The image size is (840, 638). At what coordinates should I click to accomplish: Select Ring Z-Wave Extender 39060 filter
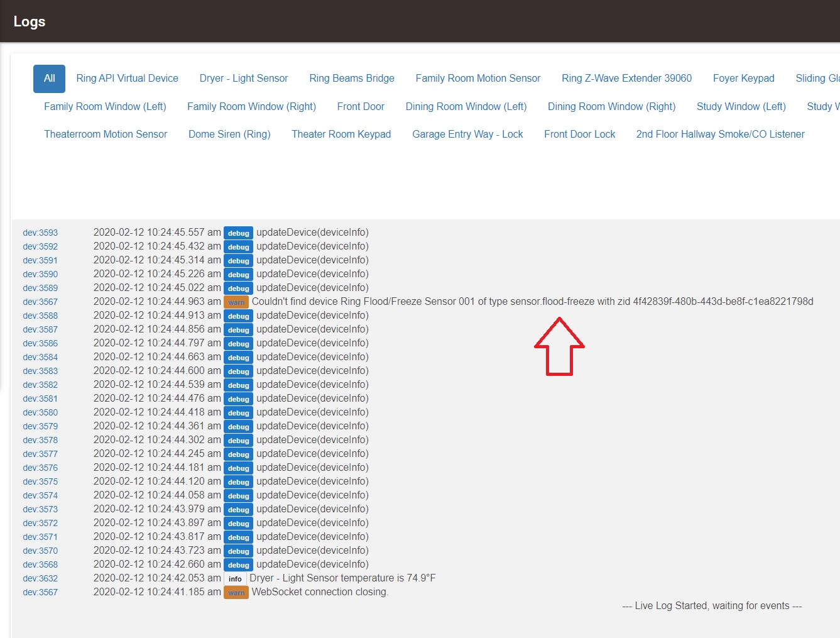[626, 79]
